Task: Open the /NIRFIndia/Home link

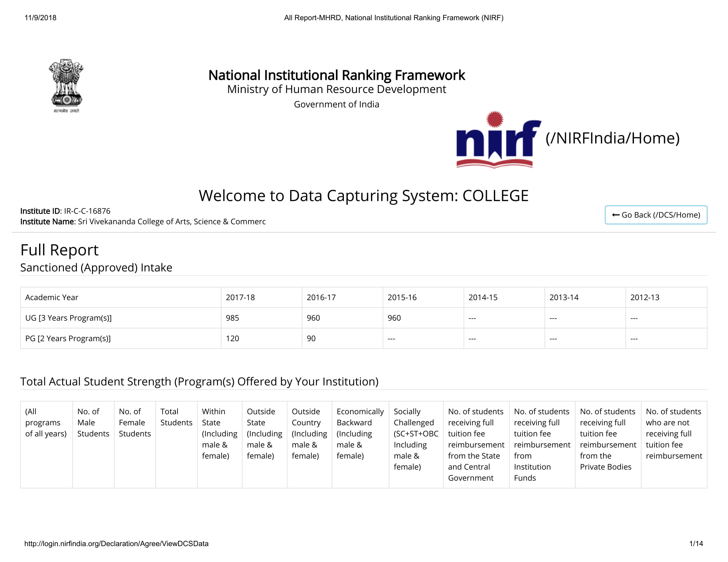Action: [612, 138]
